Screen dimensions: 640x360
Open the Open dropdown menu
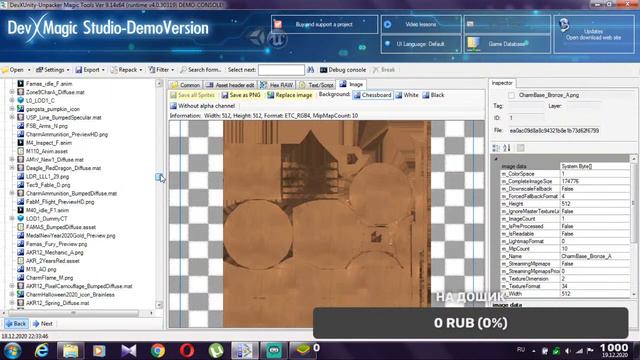tap(16, 70)
